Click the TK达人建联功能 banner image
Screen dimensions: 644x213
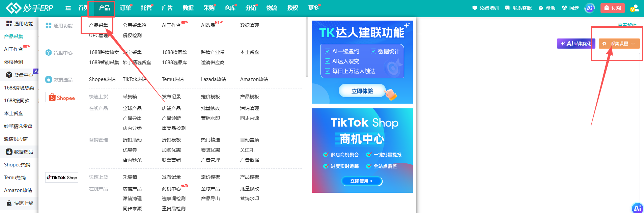[362, 62]
